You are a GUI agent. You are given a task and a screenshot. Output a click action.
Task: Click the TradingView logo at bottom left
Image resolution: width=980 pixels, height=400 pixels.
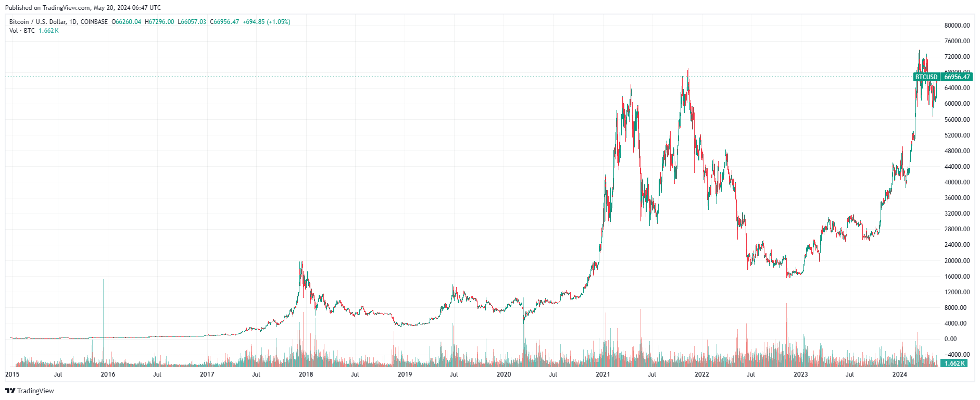[30, 391]
